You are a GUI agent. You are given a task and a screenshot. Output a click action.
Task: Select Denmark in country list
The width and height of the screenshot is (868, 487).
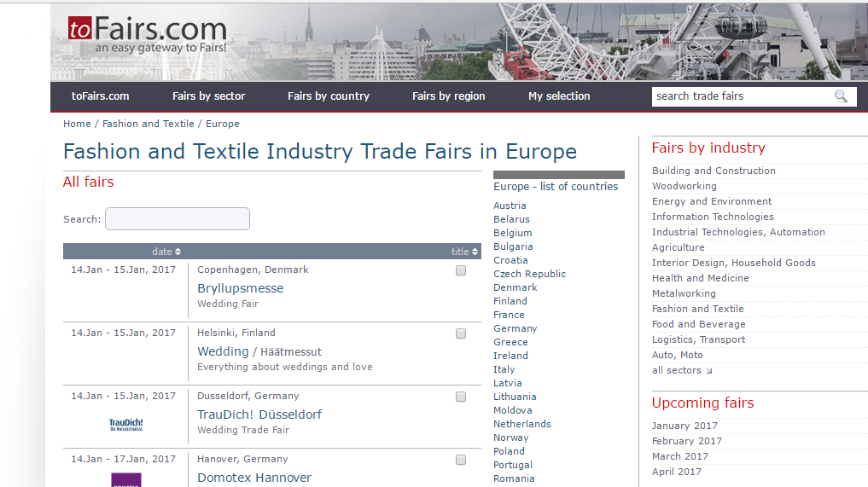tap(516, 287)
